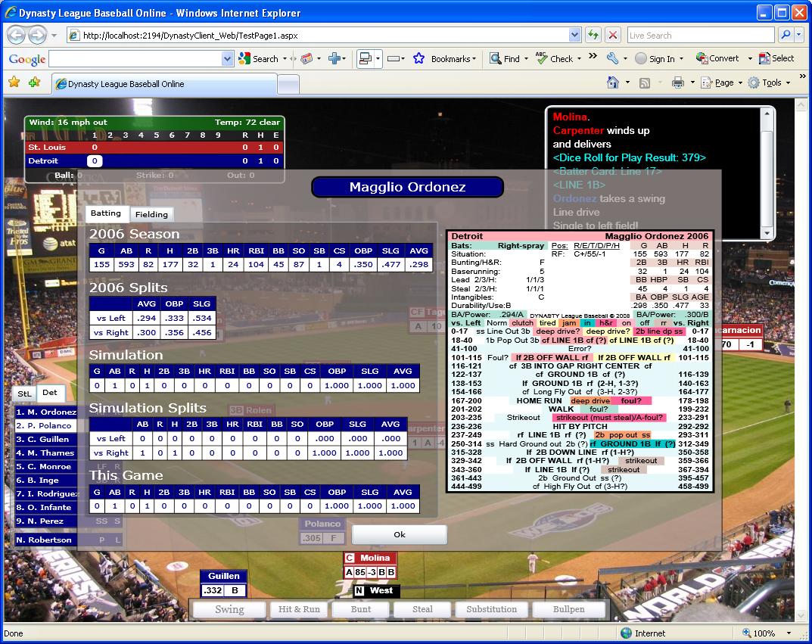Click the Bullpen button

click(x=568, y=609)
